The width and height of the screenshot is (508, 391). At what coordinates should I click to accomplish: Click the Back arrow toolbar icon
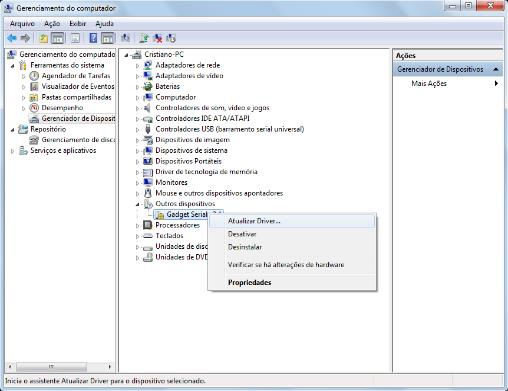click(x=12, y=38)
